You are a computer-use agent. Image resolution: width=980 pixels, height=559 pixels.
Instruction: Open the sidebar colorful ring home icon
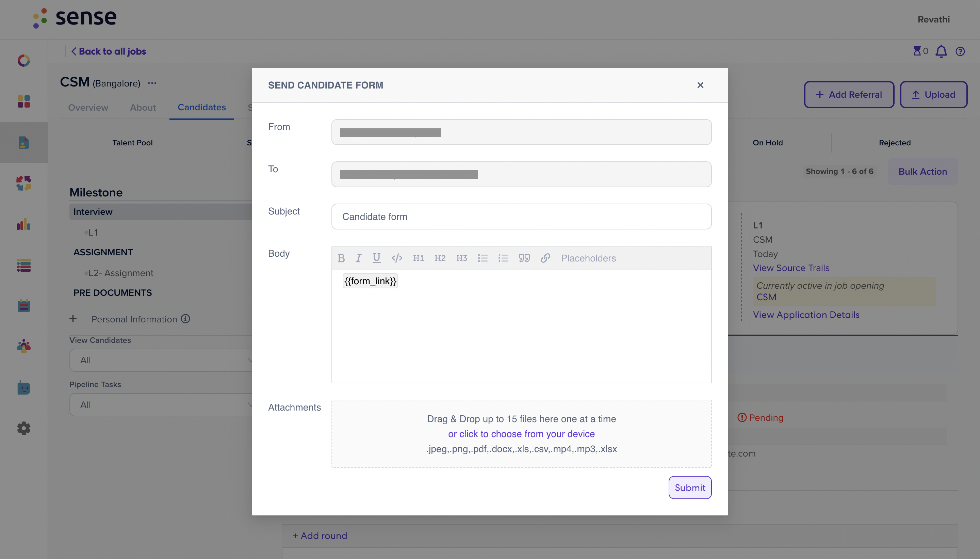pyautogui.click(x=24, y=61)
